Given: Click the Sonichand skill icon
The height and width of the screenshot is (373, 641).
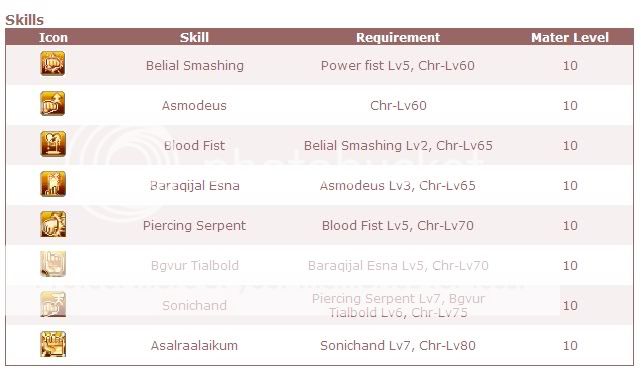Looking at the screenshot, I should pos(53,304).
